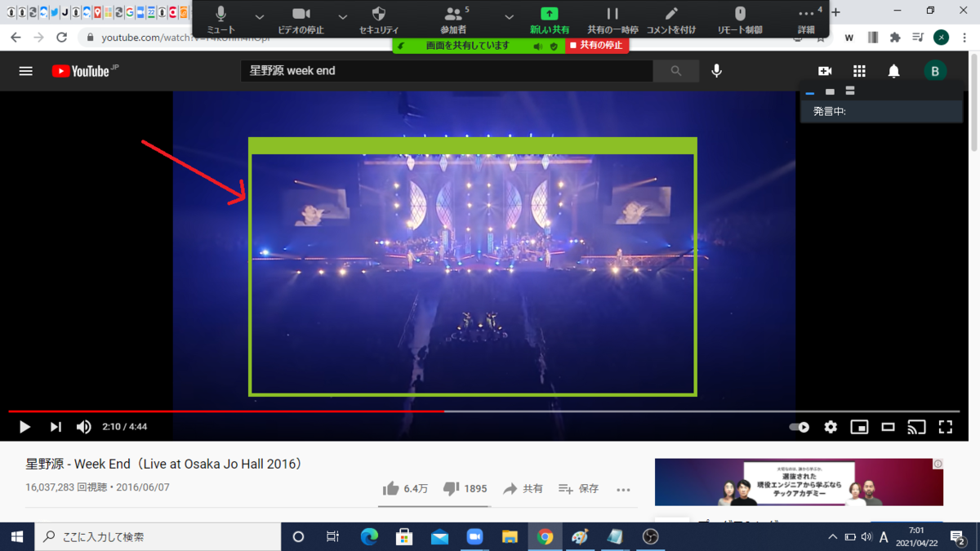The height and width of the screenshot is (551, 980).
Task: Reload the Chrome page
Action: tap(62, 38)
